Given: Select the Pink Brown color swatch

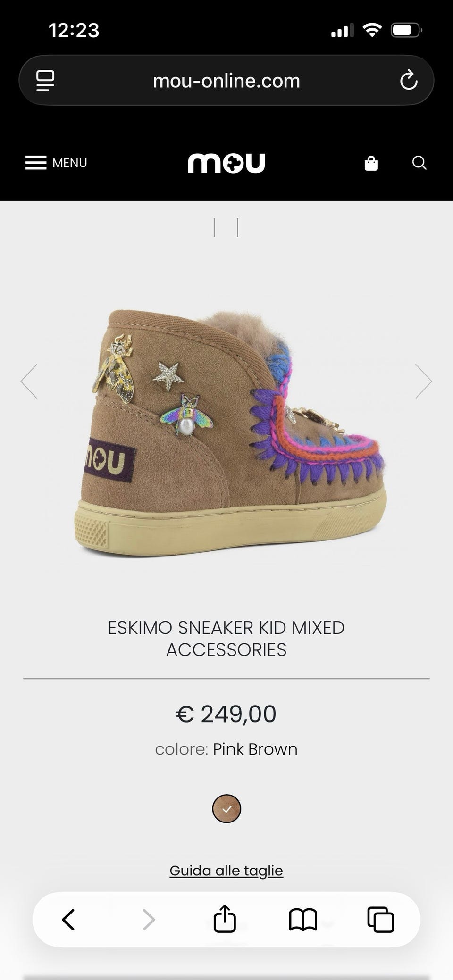Looking at the screenshot, I should coord(226,809).
